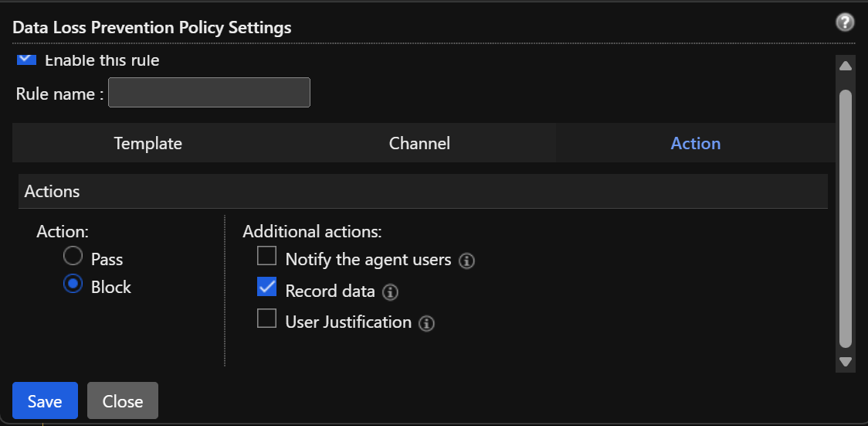Save the policy settings
The image size is (868, 426).
tap(45, 400)
